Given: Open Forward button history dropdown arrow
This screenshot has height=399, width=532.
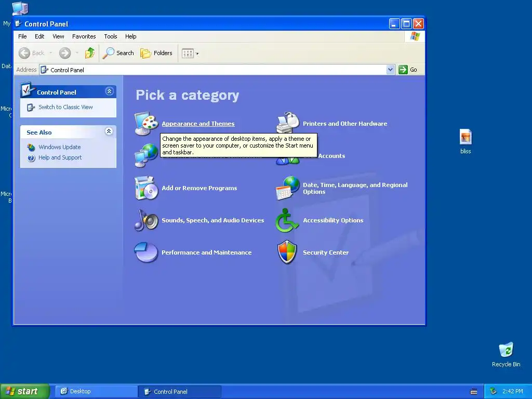Looking at the screenshot, I should 77,53.
